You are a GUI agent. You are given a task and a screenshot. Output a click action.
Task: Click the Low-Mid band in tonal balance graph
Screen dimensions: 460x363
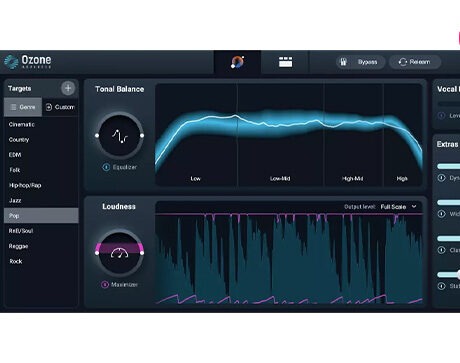point(280,135)
